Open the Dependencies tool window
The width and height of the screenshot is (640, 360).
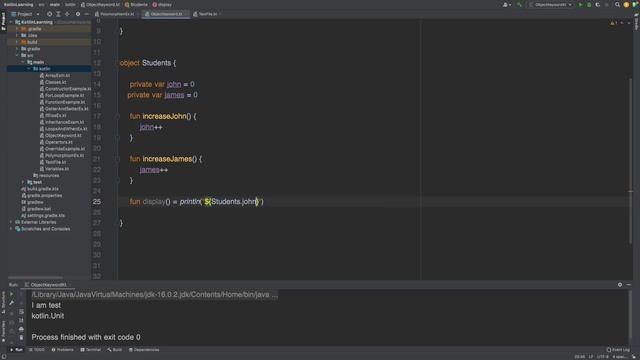[144, 350]
